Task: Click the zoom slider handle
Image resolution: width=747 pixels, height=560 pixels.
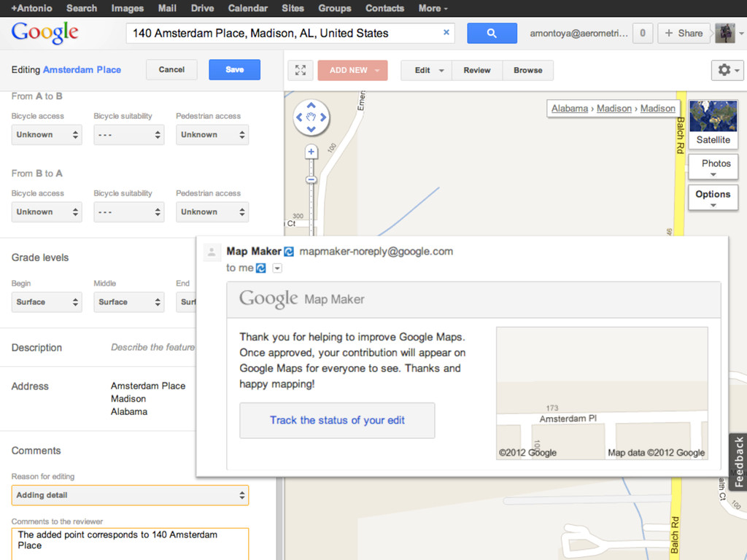Action: (311, 179)
